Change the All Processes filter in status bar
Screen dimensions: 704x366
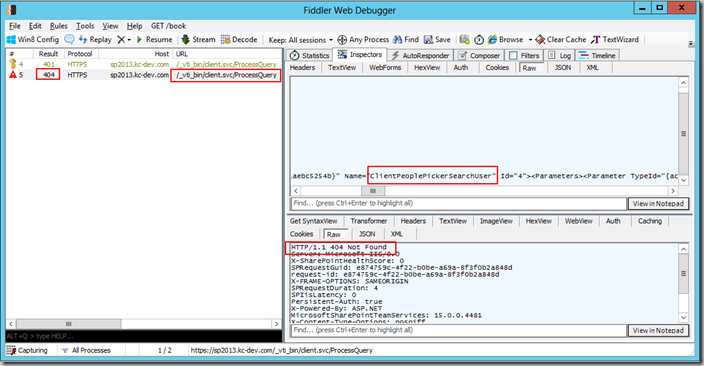[87, 350]
